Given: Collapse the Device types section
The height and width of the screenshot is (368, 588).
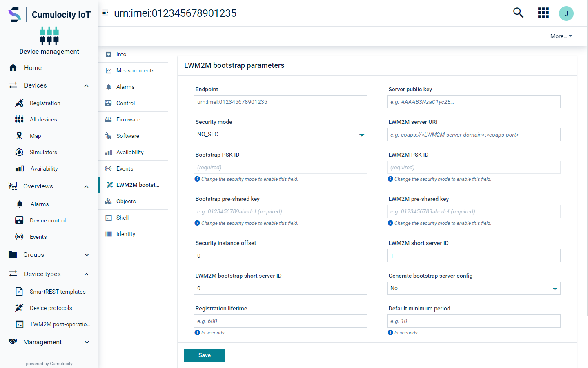Looking at the screenshot, I should [x=86, y=274].
